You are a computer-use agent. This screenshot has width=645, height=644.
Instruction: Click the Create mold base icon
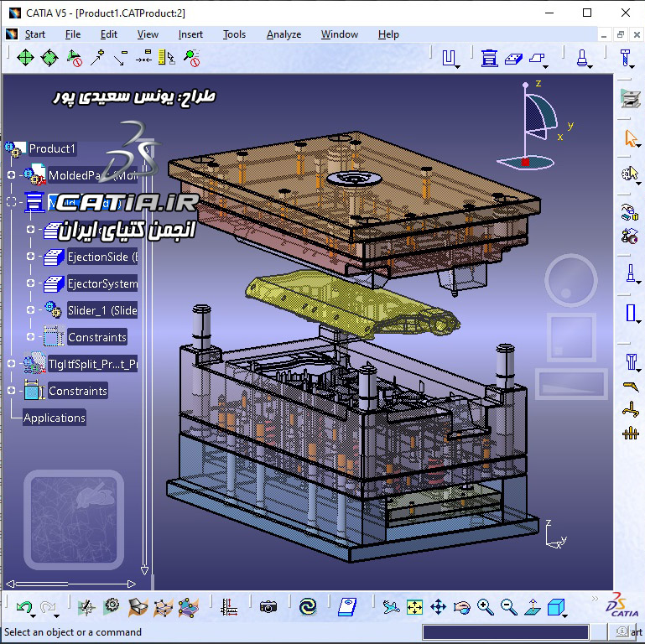click(489, 58)
